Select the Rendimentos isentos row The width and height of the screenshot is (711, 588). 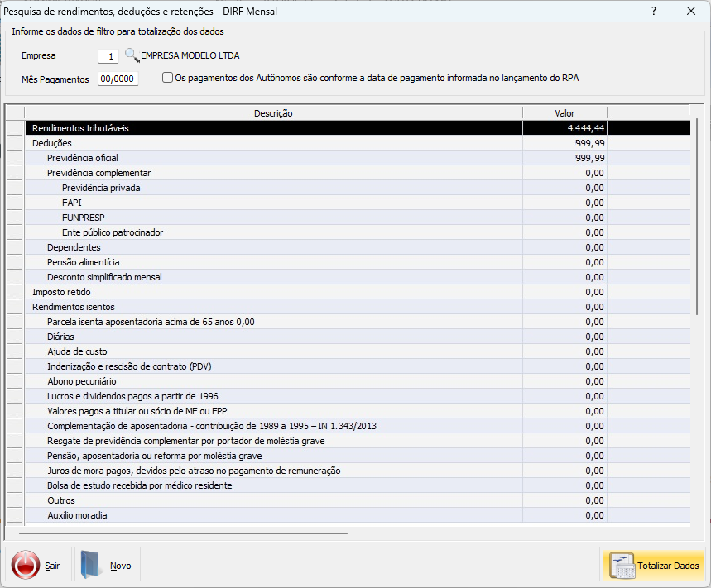click(x=273, y=307)
